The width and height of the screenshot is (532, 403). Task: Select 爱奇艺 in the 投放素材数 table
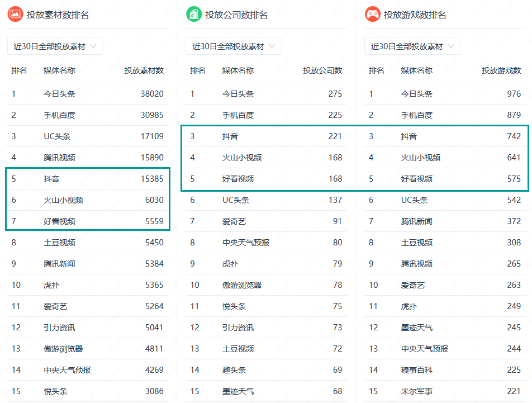pyautogui.click(x=56, y=306)
